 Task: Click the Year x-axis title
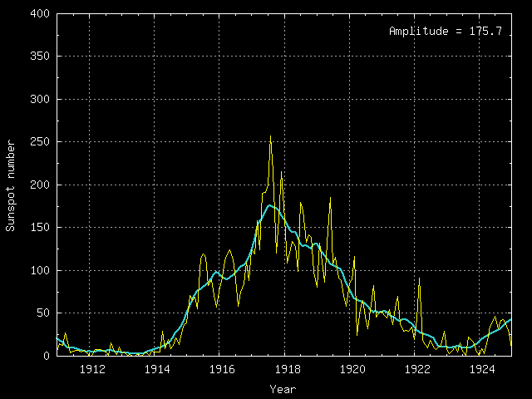click(x=283, y=388)
